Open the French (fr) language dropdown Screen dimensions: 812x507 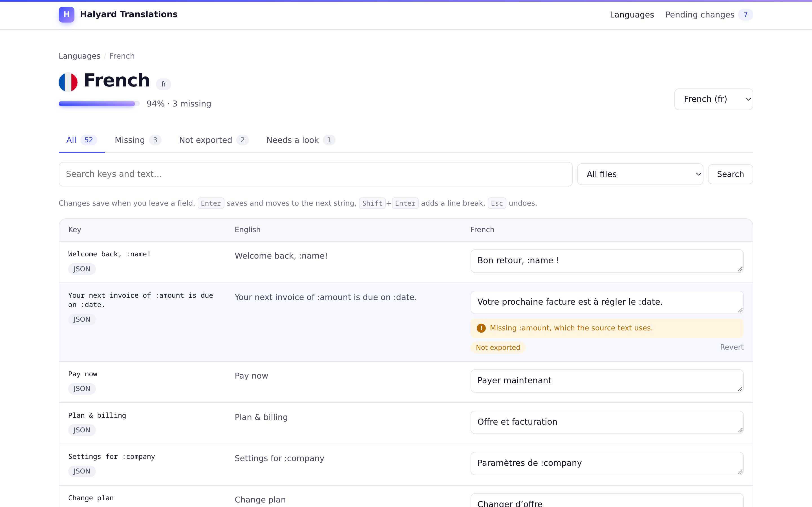tap(714, 99)
